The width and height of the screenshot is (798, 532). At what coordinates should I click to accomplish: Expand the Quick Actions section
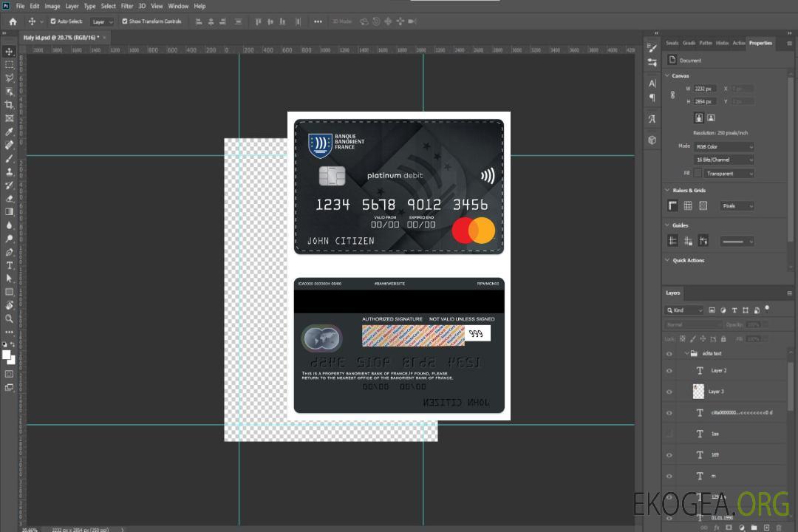pos(668,260)
